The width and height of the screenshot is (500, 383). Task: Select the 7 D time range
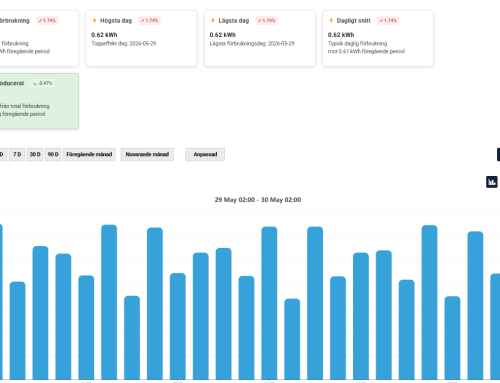pyautogui.click(x=17, y=154)
